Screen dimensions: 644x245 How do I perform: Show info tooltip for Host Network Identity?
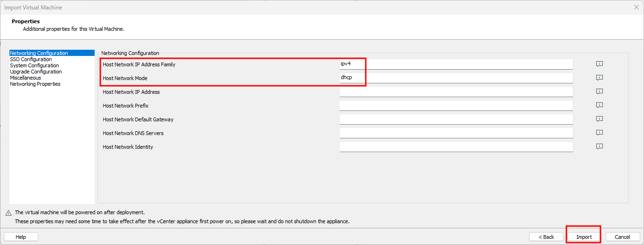pyautogui.click(x=599, y=146)
